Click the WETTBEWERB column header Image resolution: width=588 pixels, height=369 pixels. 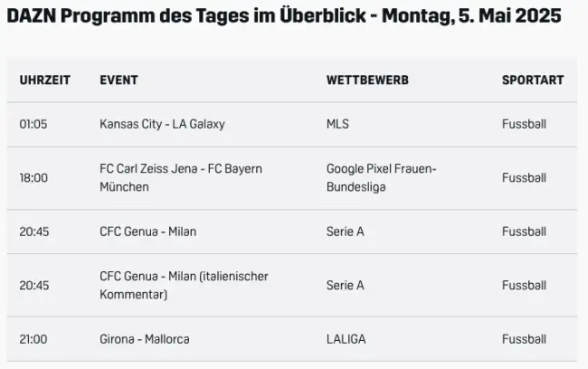tap(367, 80)
